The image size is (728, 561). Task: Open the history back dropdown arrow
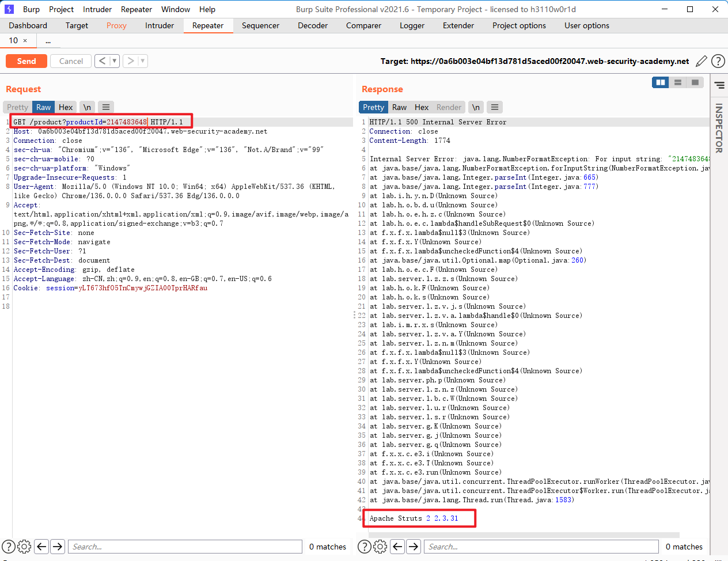pos(114,60)
